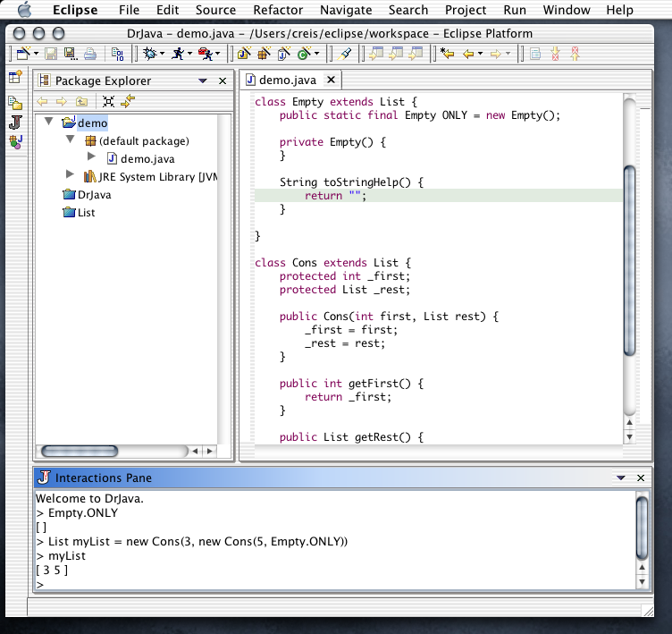The width and height of the screenshot is (672, 634).
Task: Click the Package Explorer horizontal scrollbar thumb
Action: [x=80, y=452]
